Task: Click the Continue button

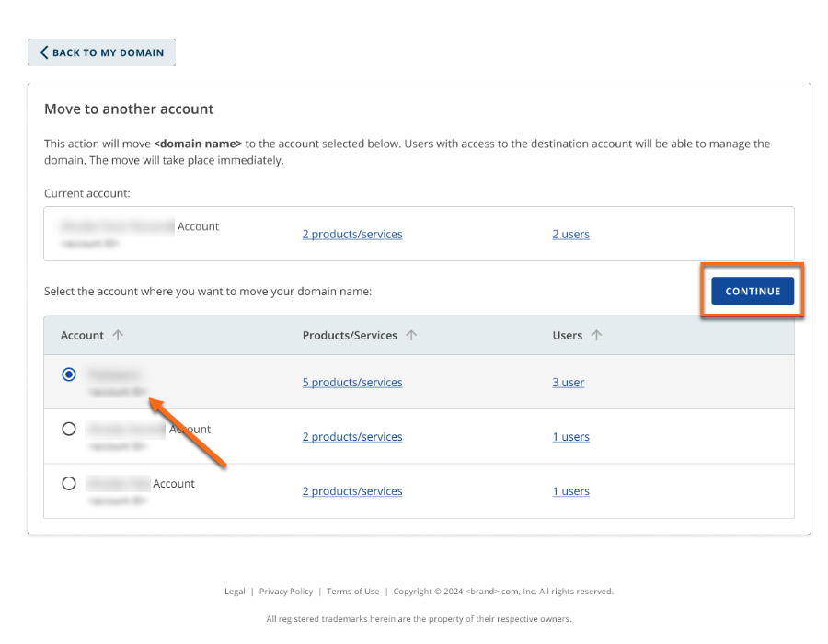Action: [752, 291]
